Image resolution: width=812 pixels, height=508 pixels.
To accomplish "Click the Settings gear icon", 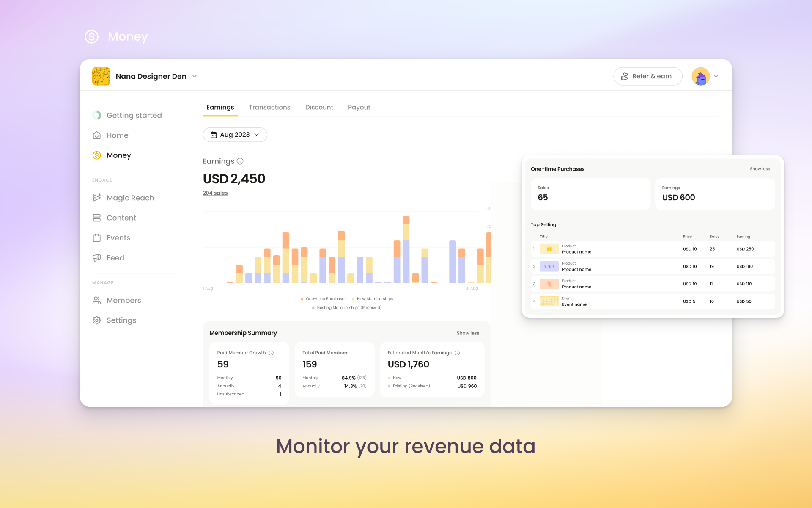I will click(97, 320).
